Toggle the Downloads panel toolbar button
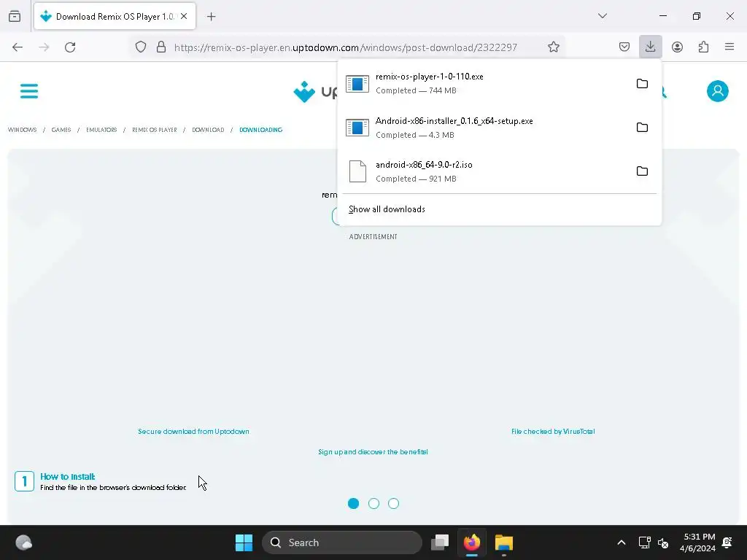747x560 pixels. pyautogui.click(x=650, y=47)
